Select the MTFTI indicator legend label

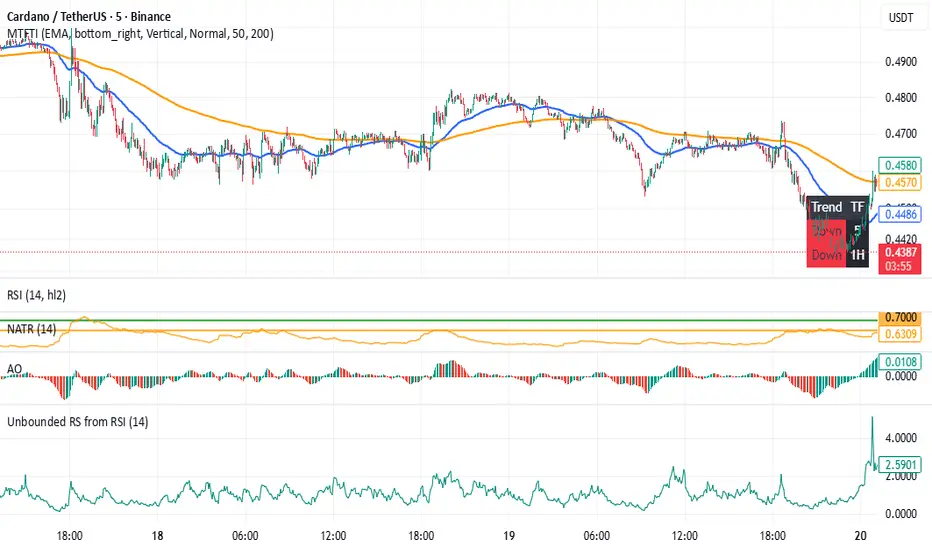pyautogui.click(x=140, y=34)
